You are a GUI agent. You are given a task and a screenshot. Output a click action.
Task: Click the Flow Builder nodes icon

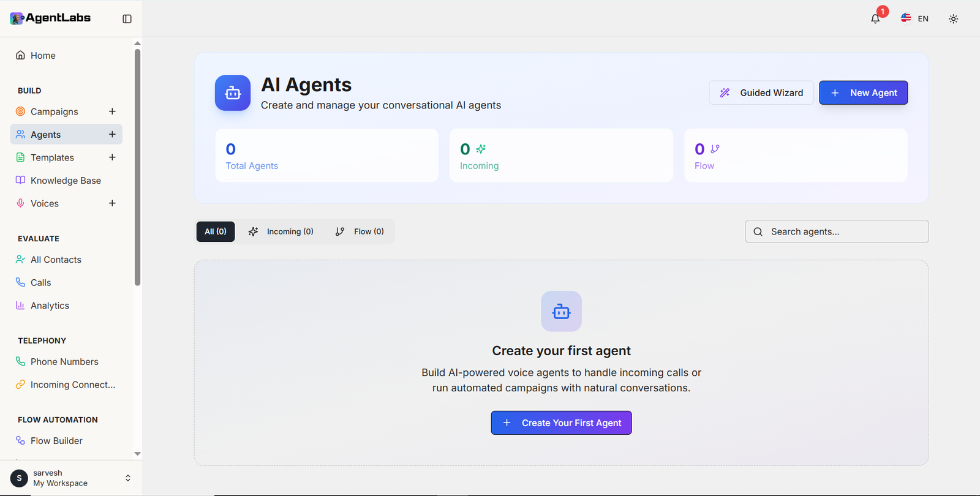20,440
